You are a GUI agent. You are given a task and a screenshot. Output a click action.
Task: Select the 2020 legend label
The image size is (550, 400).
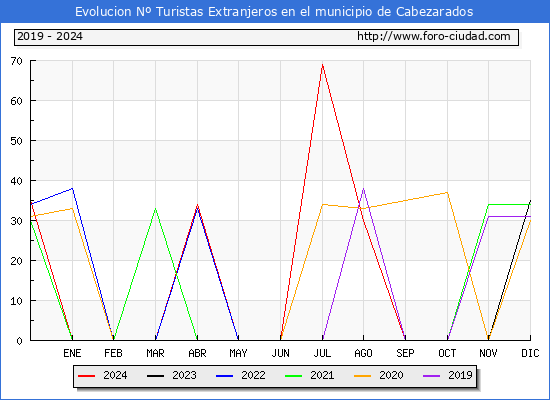tap(391, 375)
